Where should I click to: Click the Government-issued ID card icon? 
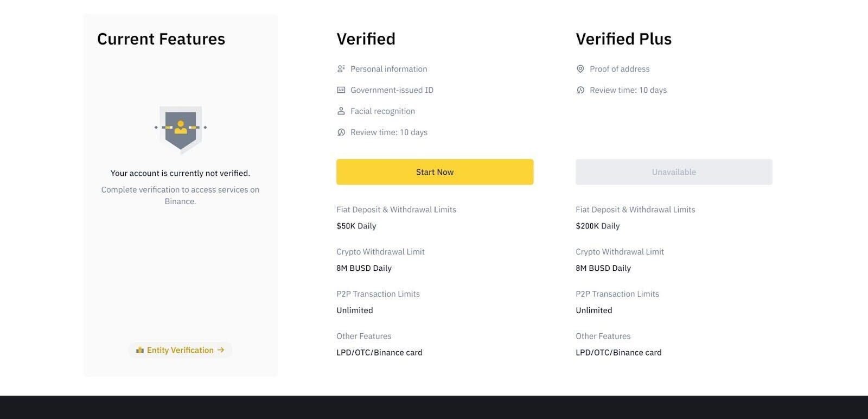(x=341, y=90)
